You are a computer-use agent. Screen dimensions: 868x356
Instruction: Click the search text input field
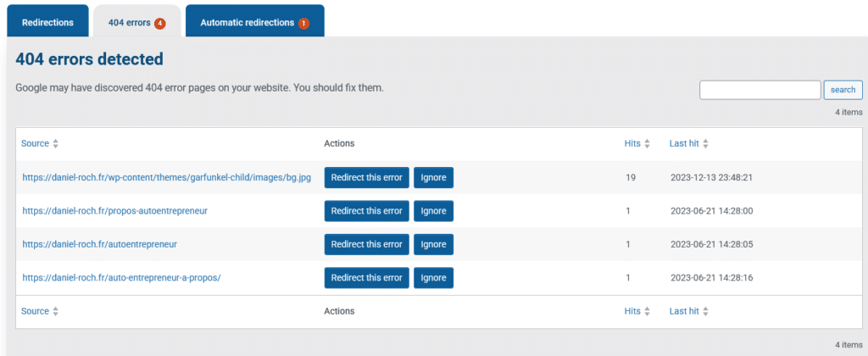[x=759, y=90]
